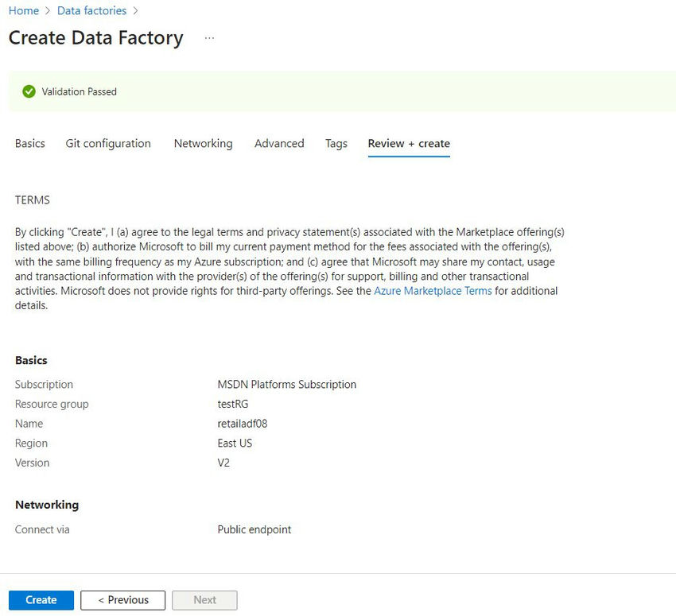The height and width of the screenshot is (616, 676).
Task: Switch to the Git configuration tab
Action: pos(108,143)
